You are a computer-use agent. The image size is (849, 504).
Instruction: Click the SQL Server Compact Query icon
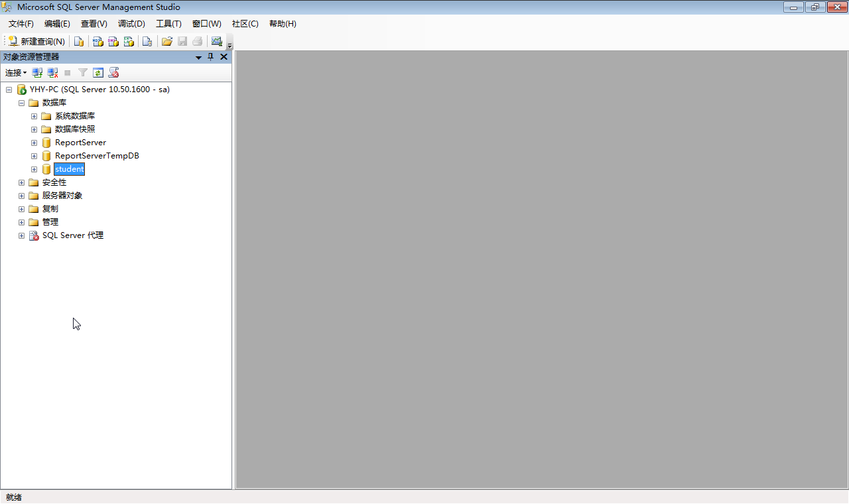(147, 41)
